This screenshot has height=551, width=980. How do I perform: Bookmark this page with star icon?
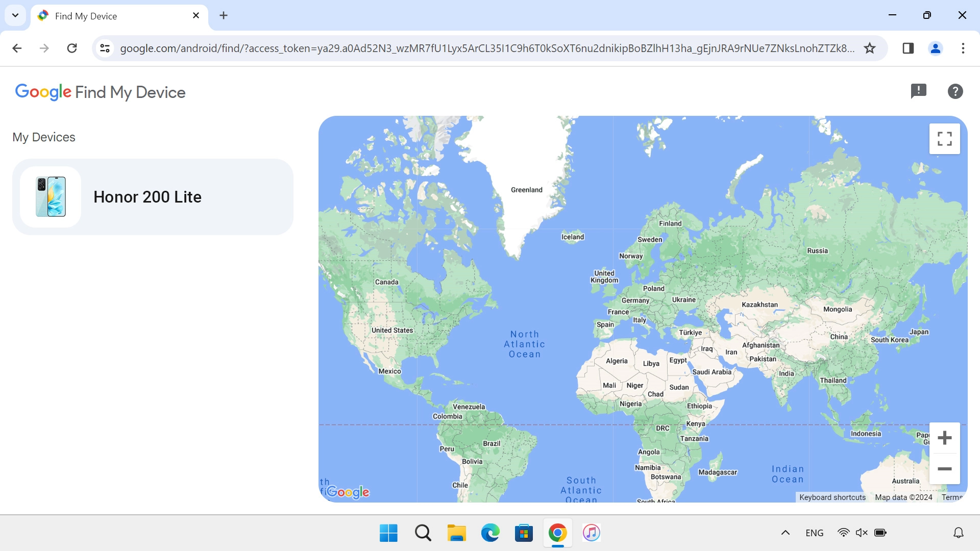pos(870,48)
